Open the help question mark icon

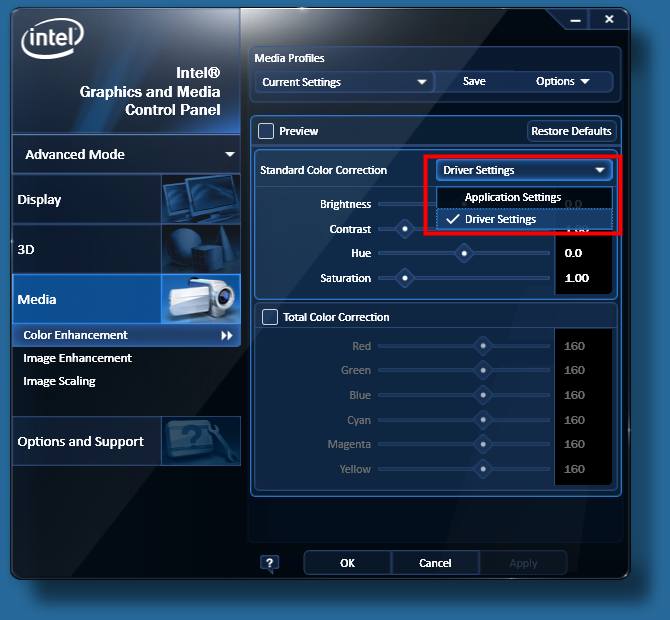point(270,564)
